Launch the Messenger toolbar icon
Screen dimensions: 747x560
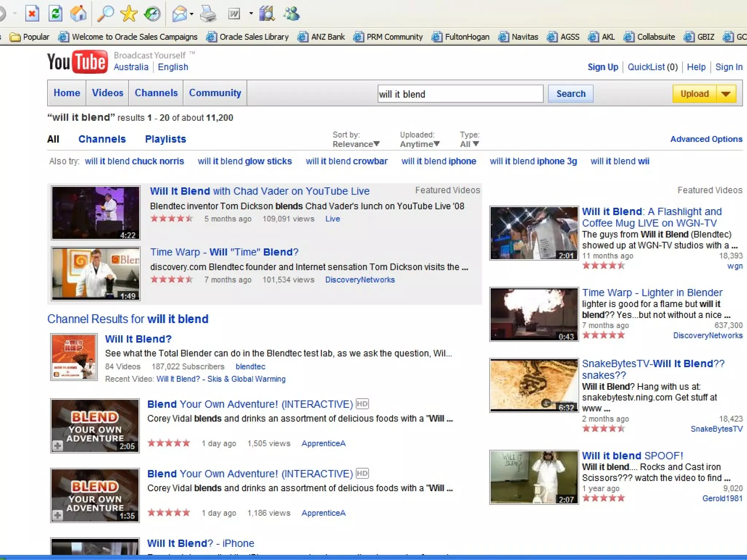[291, 14]
